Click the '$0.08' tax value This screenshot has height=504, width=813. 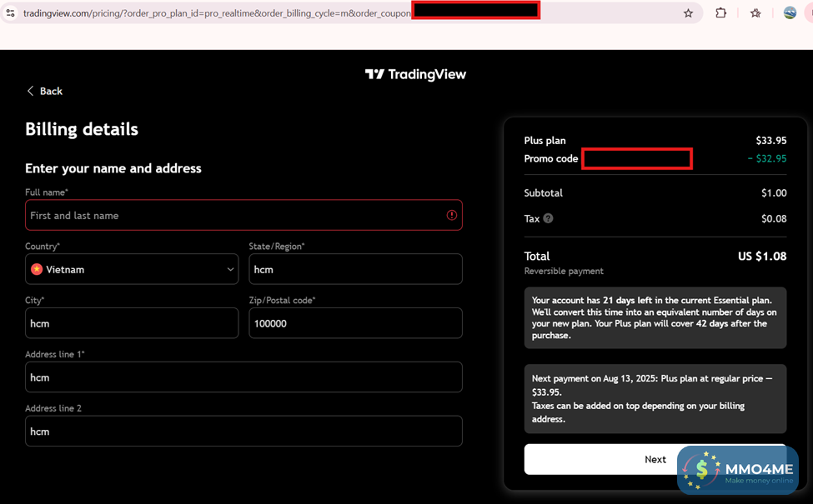coord(774,218)
